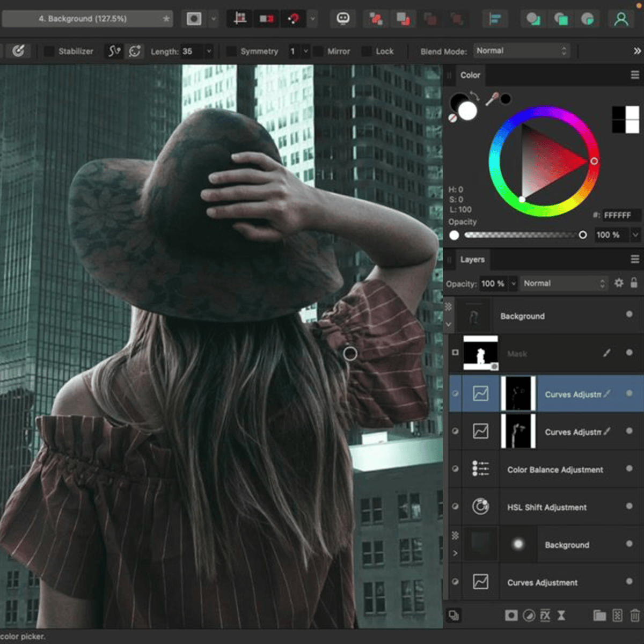Tick the Mirror checkbox

tap(318, 52)
